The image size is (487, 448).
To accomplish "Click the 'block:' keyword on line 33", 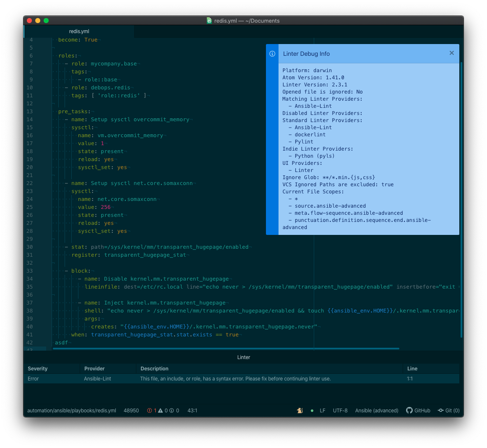I will tap(81, 271).
